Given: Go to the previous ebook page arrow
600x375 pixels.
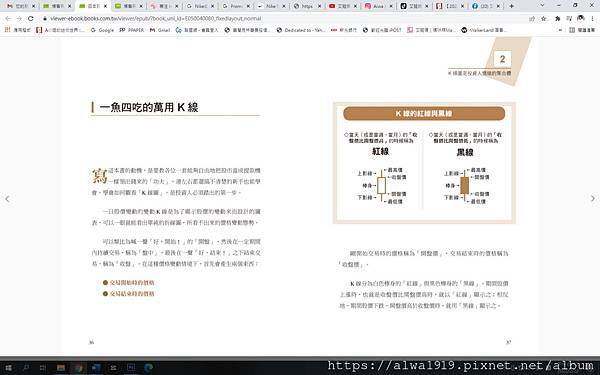Looking at the screenshot, I should click(7, 199).
